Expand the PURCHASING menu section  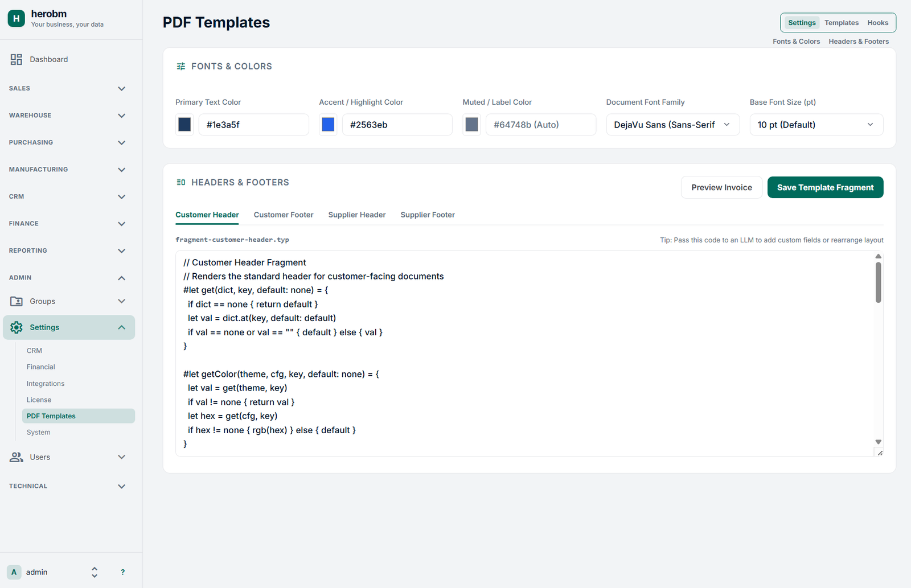[67, 142]
